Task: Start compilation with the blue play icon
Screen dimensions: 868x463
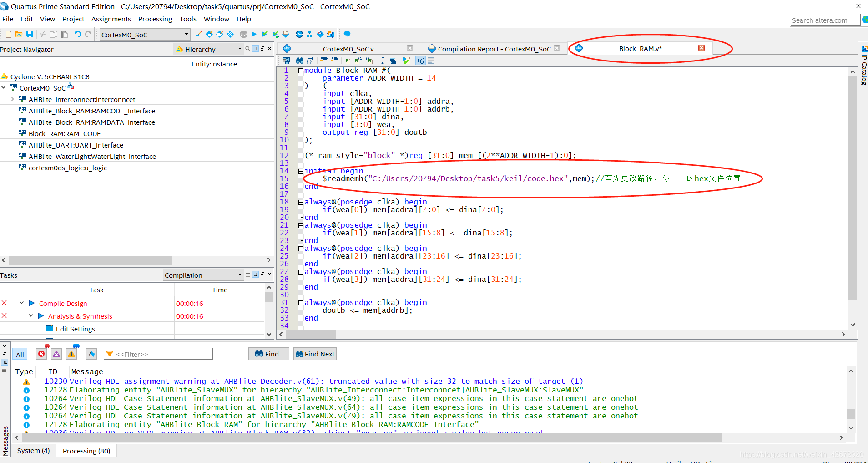Action: tap(254, 34)
